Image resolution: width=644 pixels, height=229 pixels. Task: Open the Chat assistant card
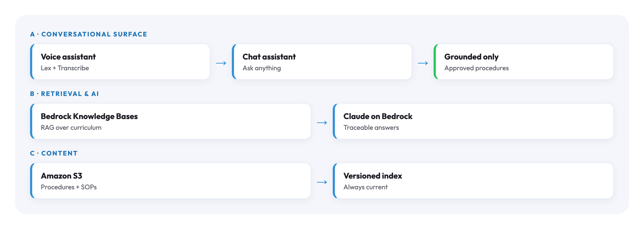[x=322, y=62]
